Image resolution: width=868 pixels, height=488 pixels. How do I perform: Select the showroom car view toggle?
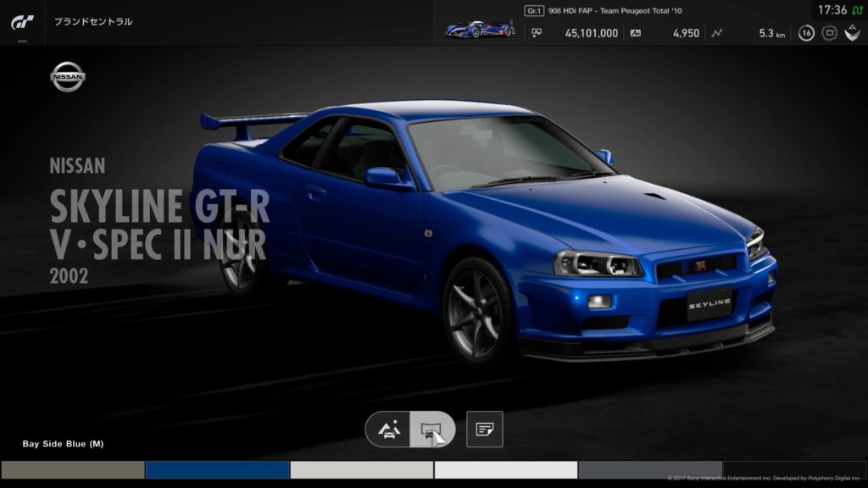click(432, 430)
